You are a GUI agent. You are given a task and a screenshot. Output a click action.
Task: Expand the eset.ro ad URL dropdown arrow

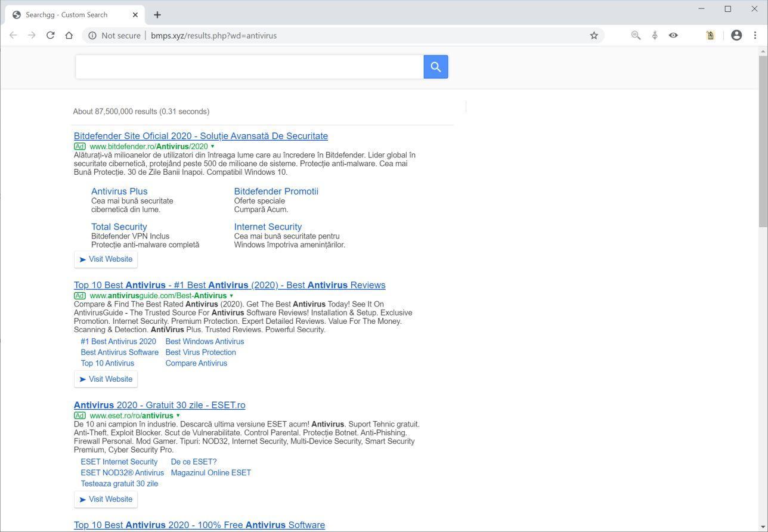point(178,416)
